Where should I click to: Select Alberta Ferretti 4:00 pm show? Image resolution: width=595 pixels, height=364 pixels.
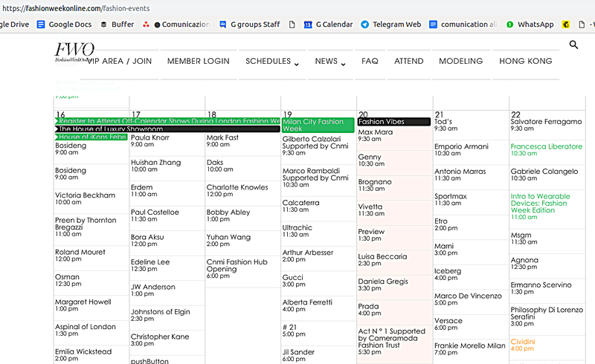click(307, 305)
